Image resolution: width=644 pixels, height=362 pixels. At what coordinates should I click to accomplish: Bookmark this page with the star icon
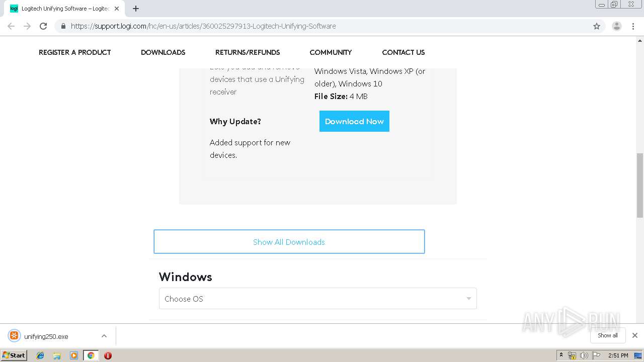[597, 26]
